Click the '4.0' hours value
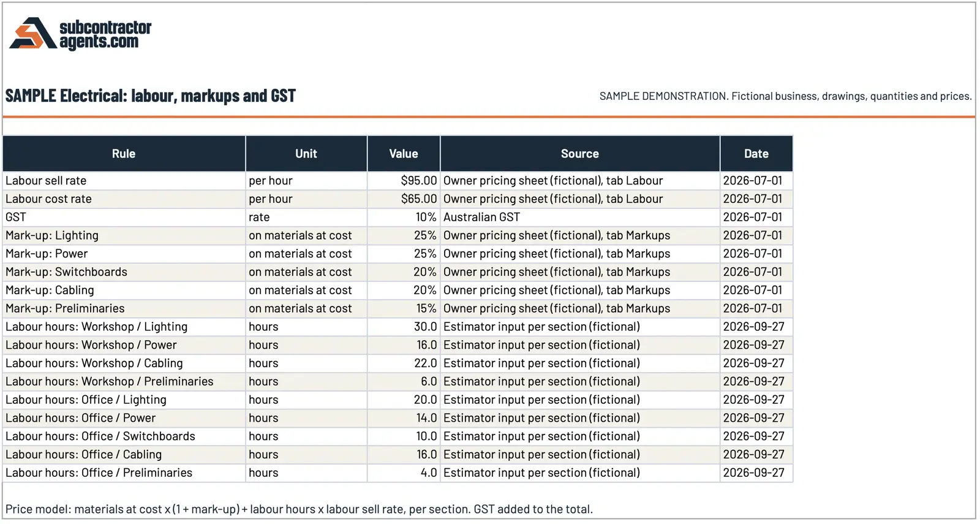This screenshot has height=524, width=980. [x=404, y=473]
